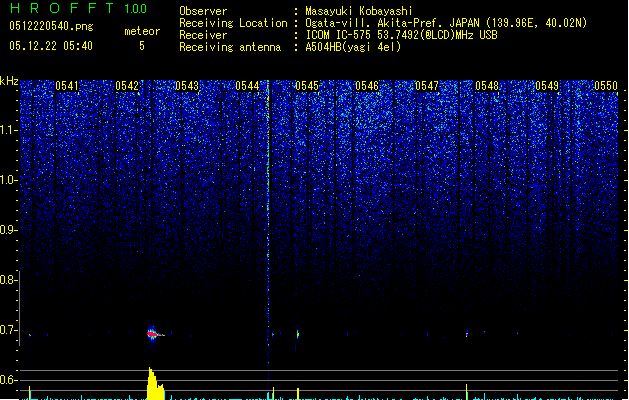Click the 0.6 kHz axis tick label
The width and height of the screenshot is (629, 400).
point(8,380)
